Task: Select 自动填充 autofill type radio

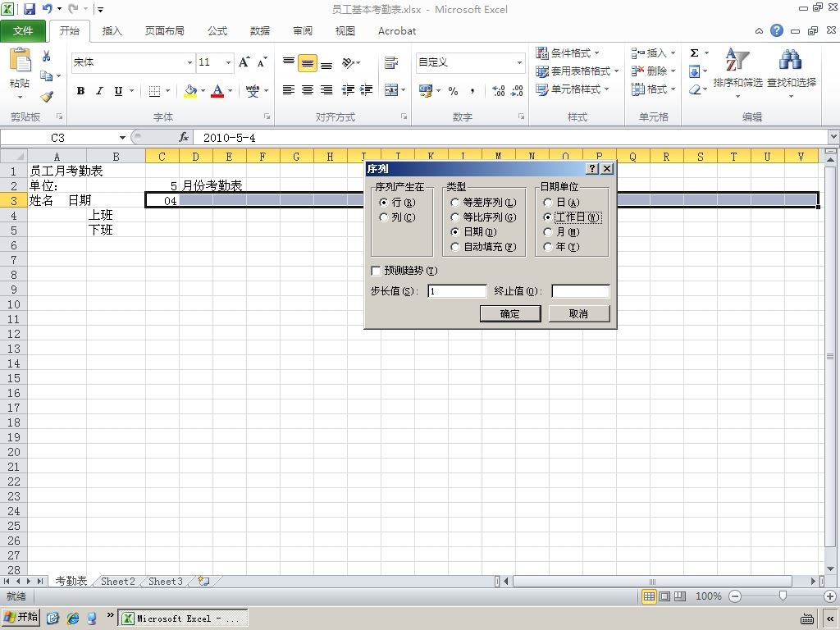Action: click(x=454, y=247)
